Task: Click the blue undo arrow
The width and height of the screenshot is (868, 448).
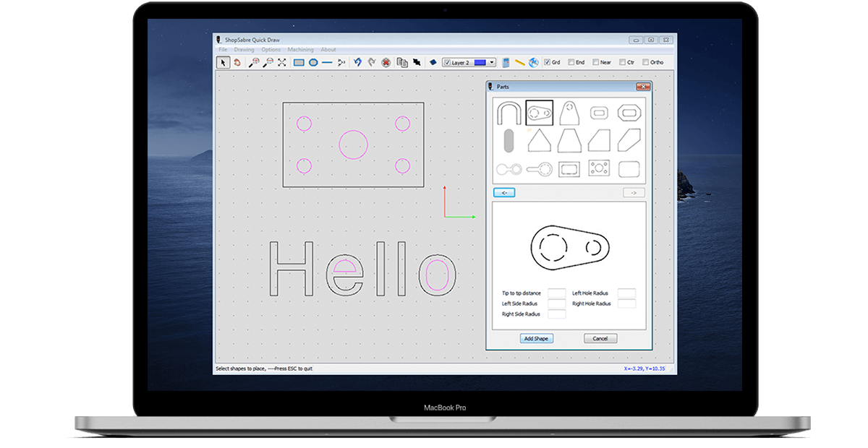Action: pos(357,63)
